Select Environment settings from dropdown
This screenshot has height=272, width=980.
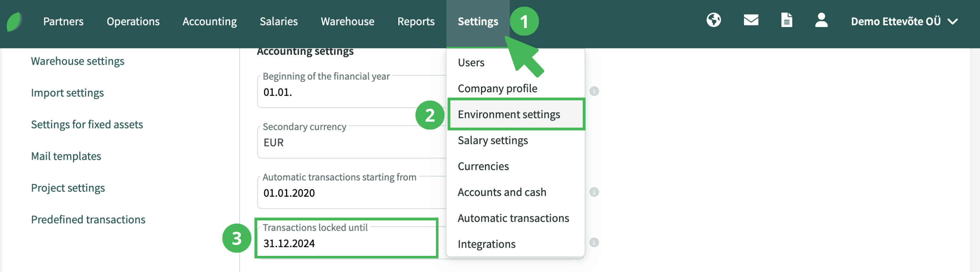click(x=508, y=114)
